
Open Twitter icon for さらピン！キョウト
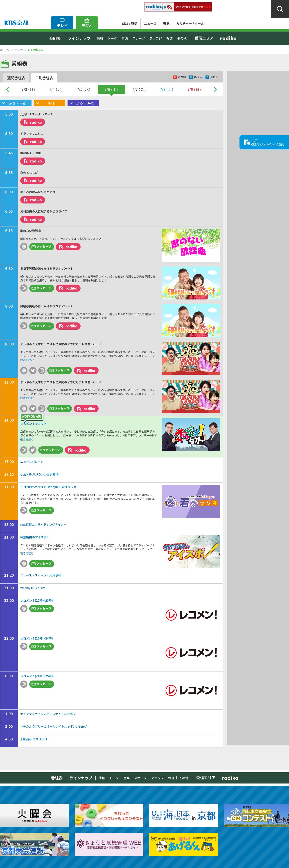33,450
